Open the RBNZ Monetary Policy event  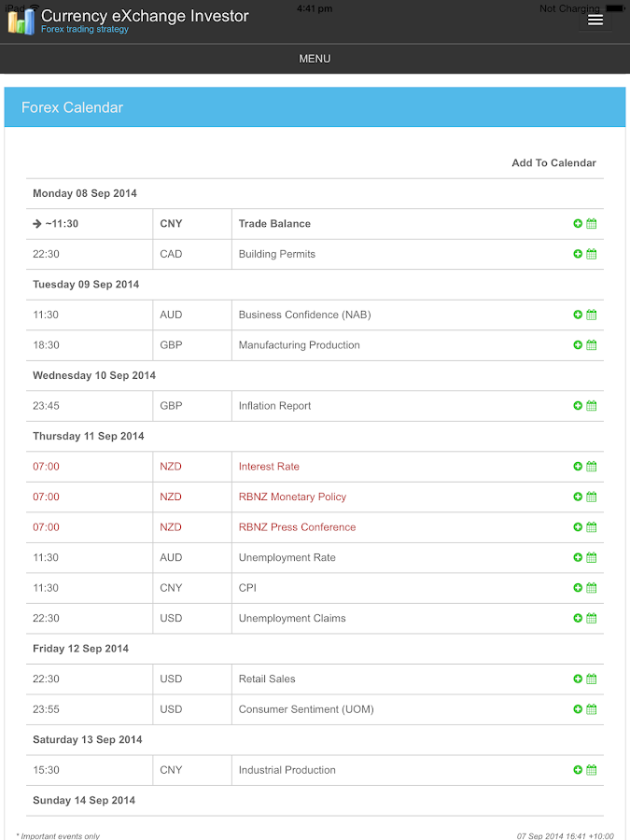tap(292, 497)
